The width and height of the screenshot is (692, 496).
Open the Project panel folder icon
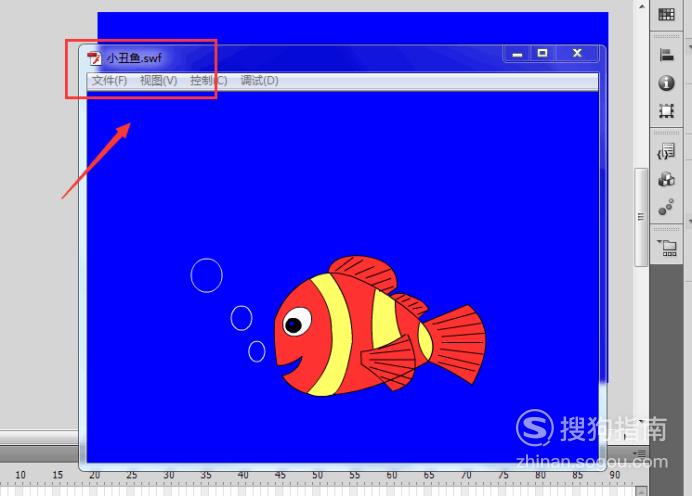[667, 248]
